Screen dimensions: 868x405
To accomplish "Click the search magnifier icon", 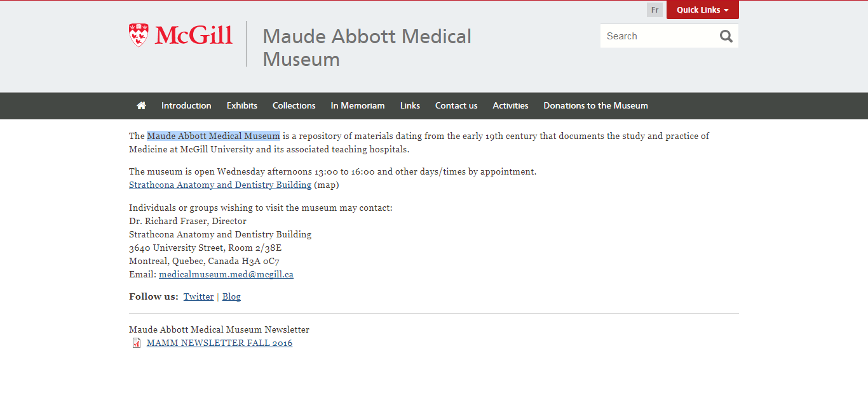I will click(726, 36).
